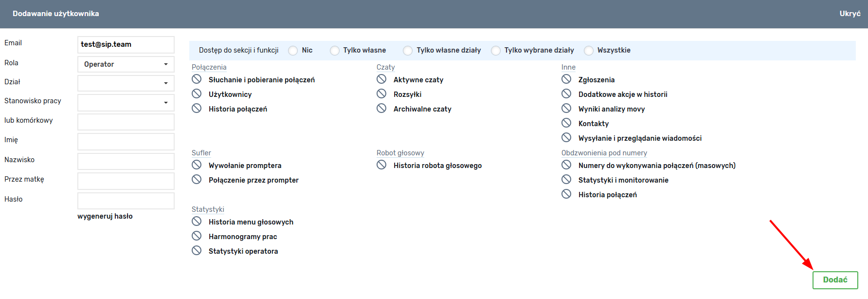Choose the Wszystkie access radio button
Image resolution: width=868 pixels, height=299 pixels.
[x=589, y=51]
